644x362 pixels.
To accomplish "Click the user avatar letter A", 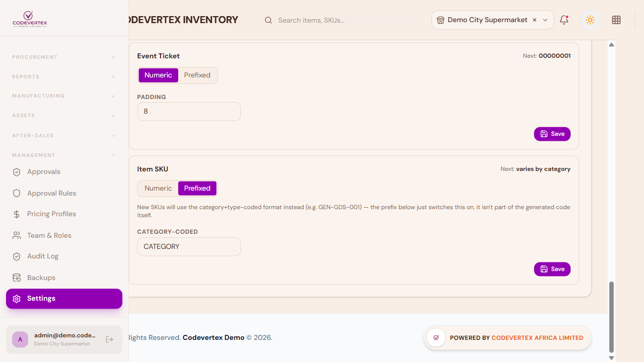I will [x=20, y=339].
